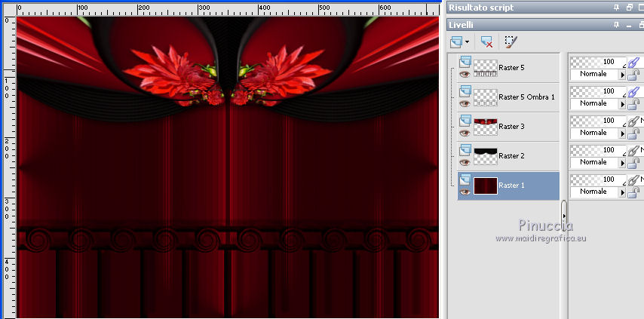Viewport: 644px width, 319px height.
Task: Toggle link icon for Raster 5 Ombra 1
Action: click(633, 91)
